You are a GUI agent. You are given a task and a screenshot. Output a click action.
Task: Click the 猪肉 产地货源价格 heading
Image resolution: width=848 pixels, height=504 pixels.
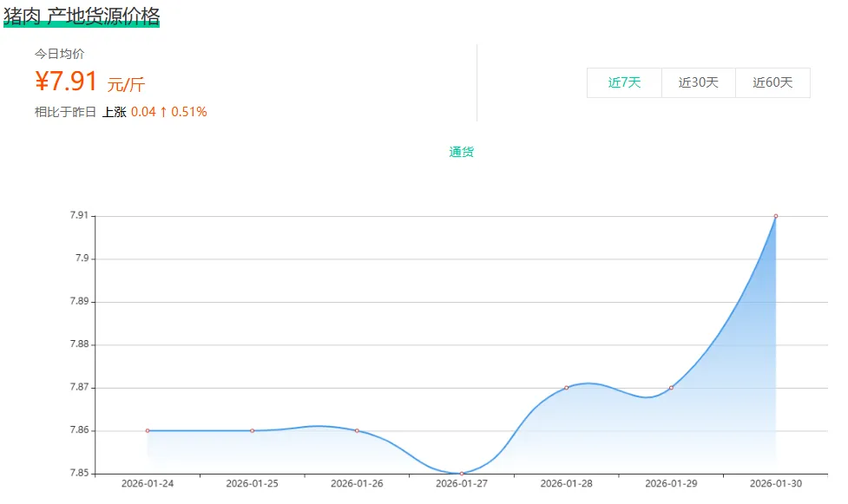[82, 16]
